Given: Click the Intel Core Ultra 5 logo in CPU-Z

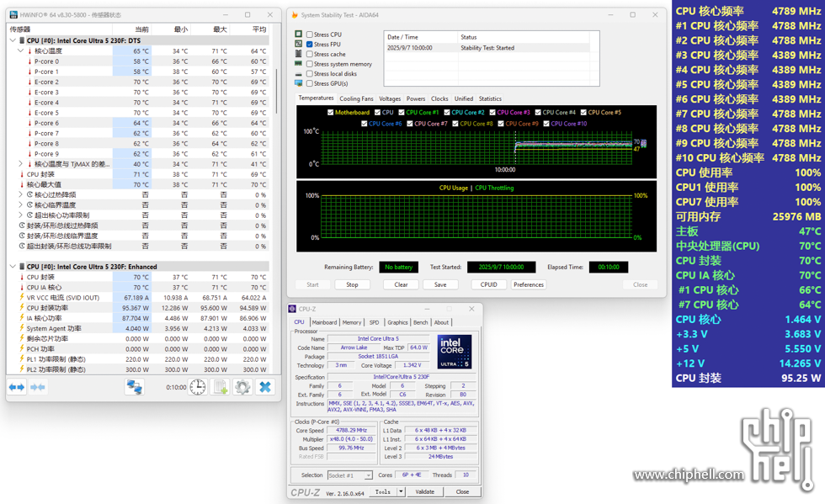Looking at the screenshot, I should (x=455, y=352).
